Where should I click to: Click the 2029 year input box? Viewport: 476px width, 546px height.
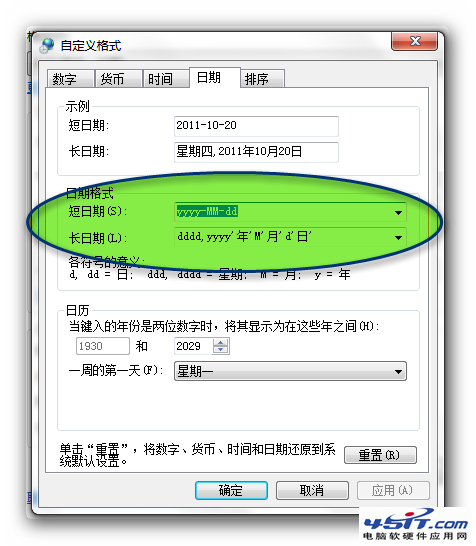193,346
